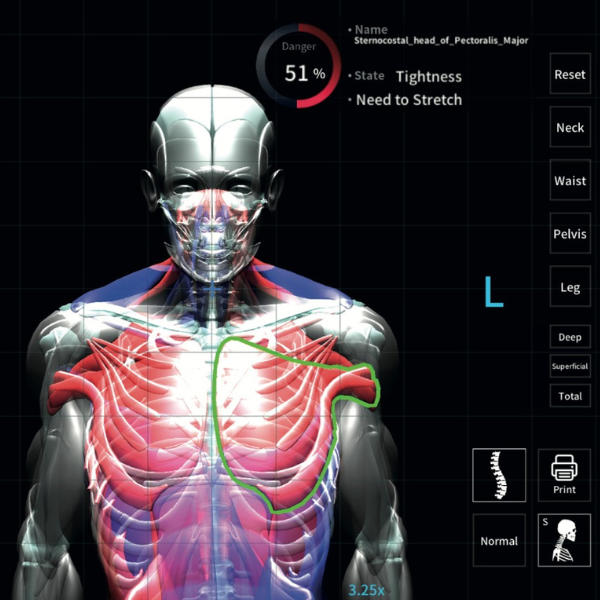This screenshot has width=600, height=600.
Task: Jump to the Neck region
Action: 570,128
